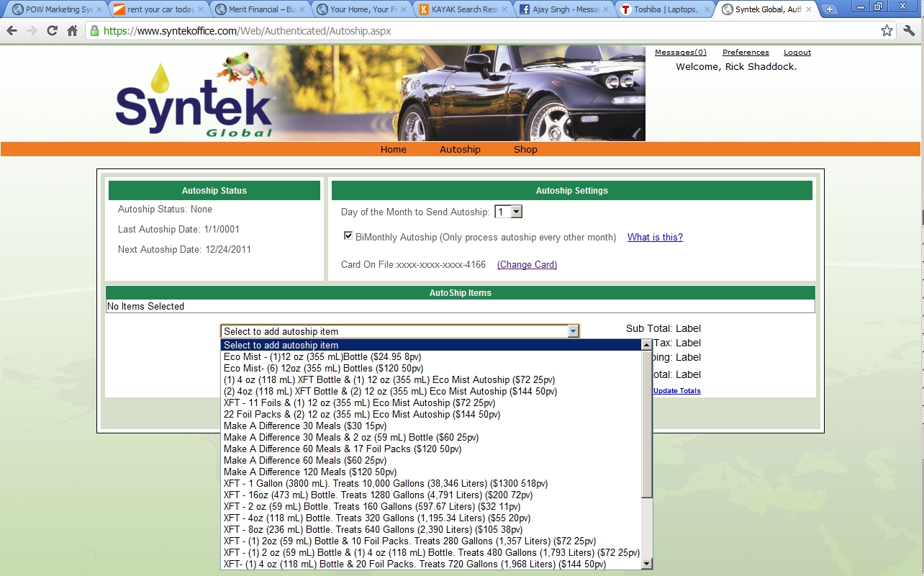Select XFT 4oz Bottle $55 option

coord(430,518)
